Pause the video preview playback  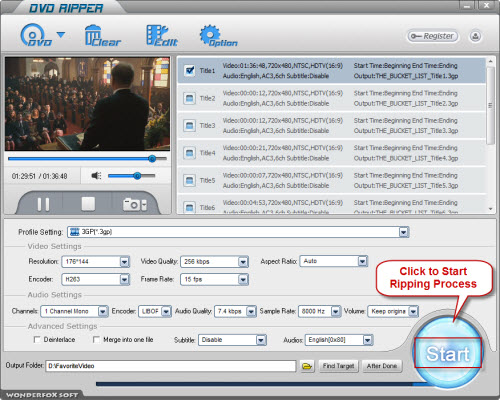point(43,204)
